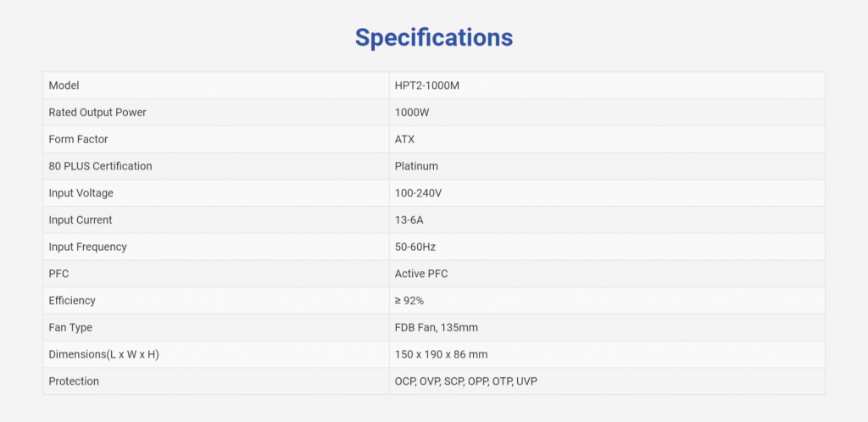
Task: Select the 100-240V value
Action: [x=419, y=193]
